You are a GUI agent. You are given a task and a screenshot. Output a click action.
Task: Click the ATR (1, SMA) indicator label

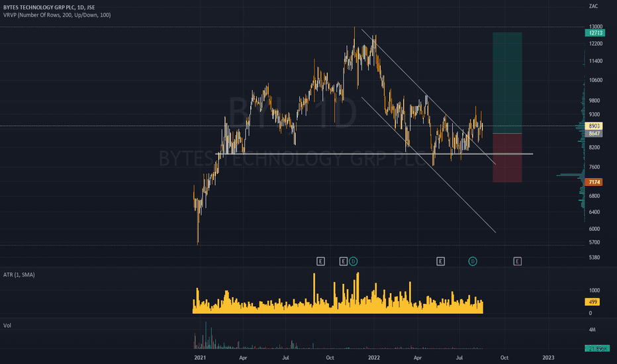(19, 275)
